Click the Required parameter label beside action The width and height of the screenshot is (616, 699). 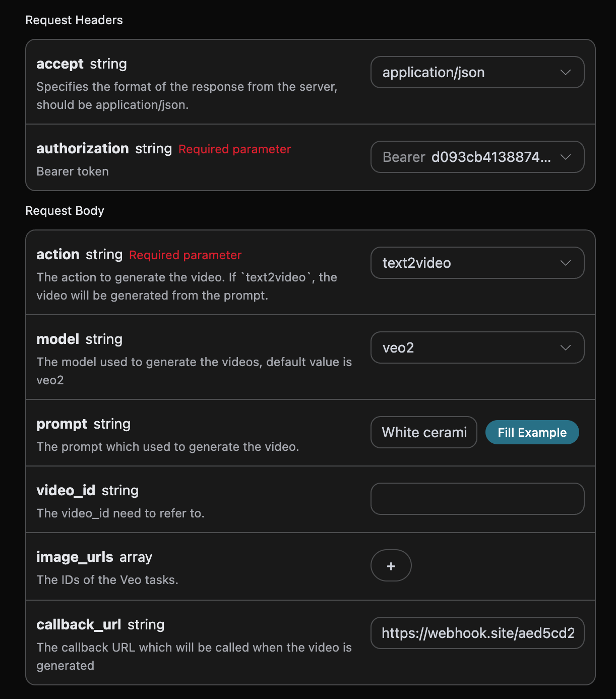(x=185, y=255)
